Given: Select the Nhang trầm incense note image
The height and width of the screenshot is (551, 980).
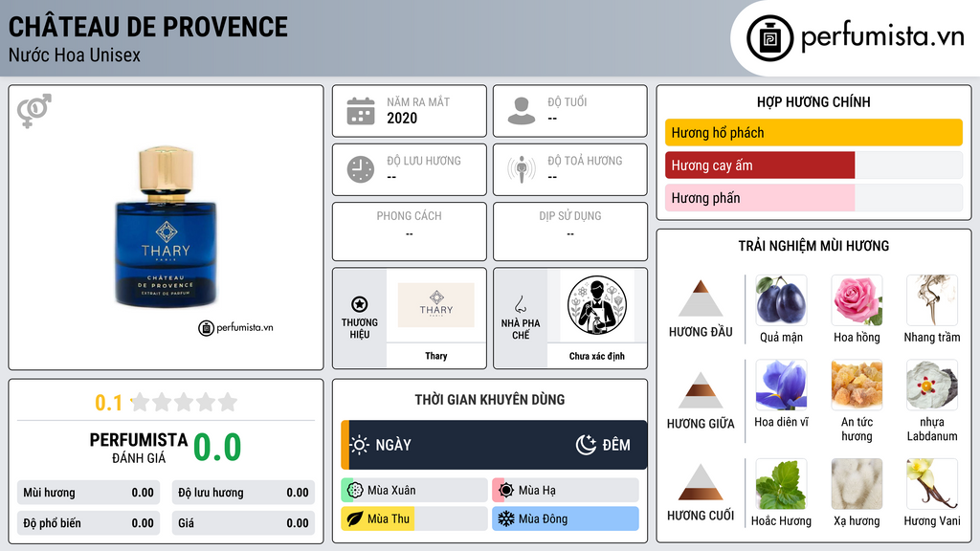Looking at the screenshot, I should [932, 300].
